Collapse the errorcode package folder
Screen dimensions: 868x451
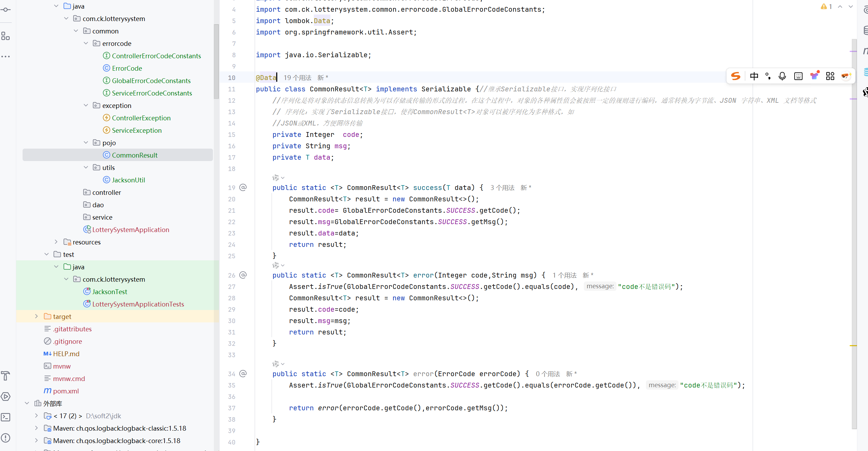pyautogui.click(x=86, y=43)
